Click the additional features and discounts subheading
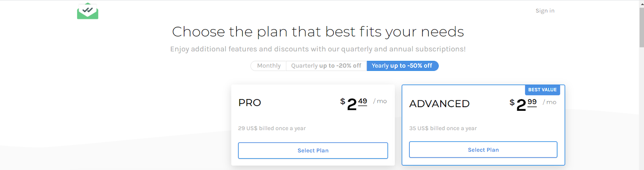Viewport: 644px width, 170px height. tap(318, 49)
